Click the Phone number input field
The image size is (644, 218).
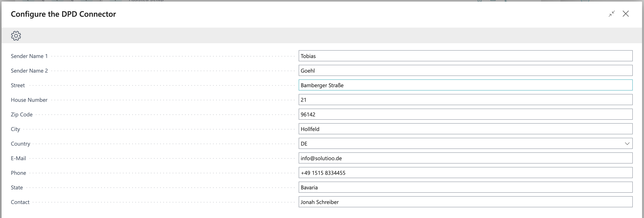pyautogui.click(x=465, y=173)
